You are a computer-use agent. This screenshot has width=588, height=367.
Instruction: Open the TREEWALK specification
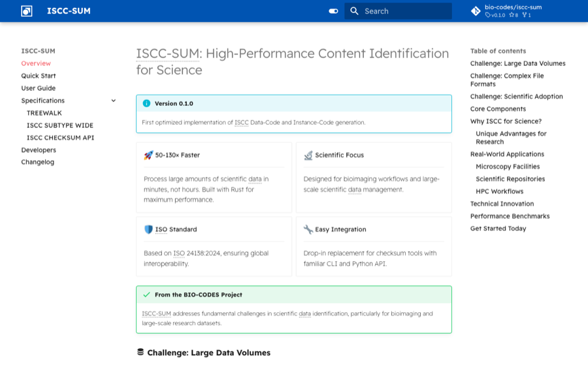(44, 113)
